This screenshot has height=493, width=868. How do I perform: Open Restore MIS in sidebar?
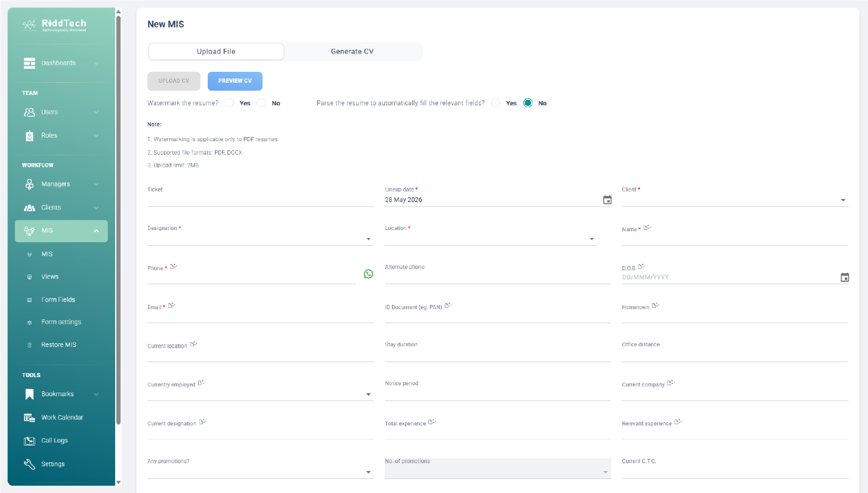58,345
